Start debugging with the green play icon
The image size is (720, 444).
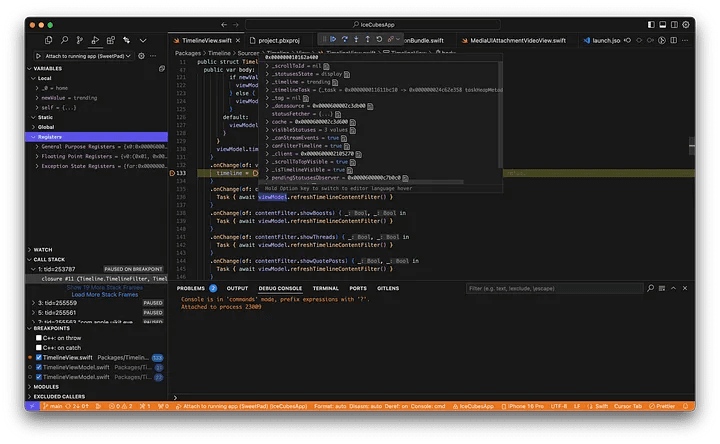pyautogui.click(x=38, y=56)
